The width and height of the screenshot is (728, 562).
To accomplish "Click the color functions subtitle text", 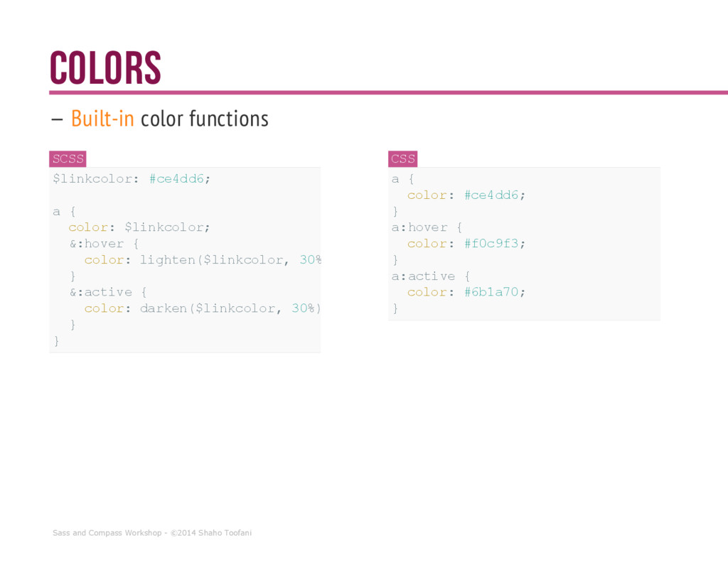I will tap(205, 119).
